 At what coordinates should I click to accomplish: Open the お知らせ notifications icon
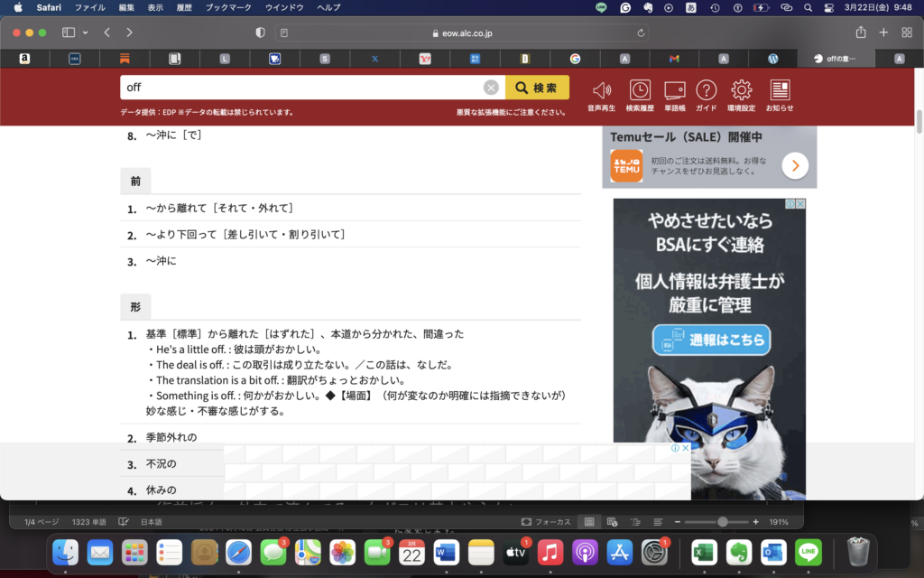coord(779,90)
